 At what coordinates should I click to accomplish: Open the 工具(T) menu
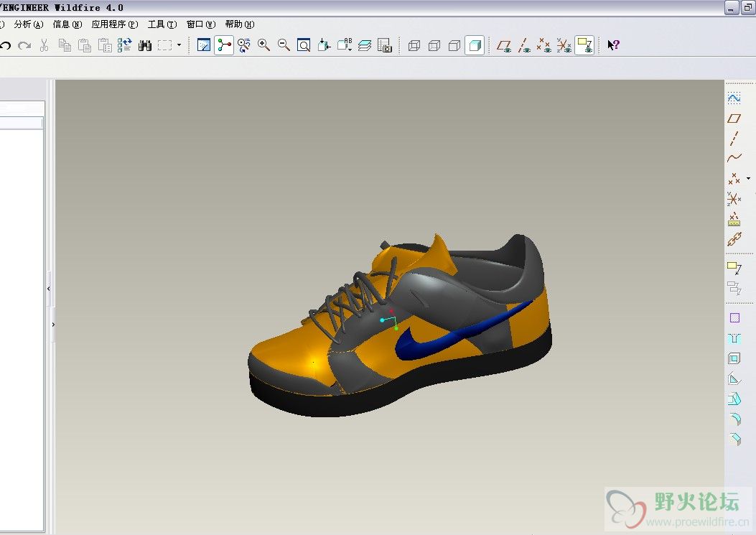point(162,24)
